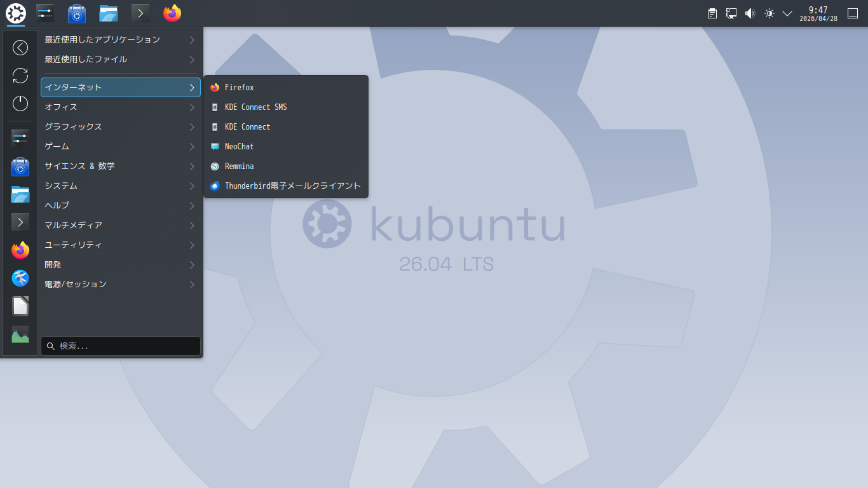Expand the 電源/セッション menu entry
Viewport: 868px width, 488px height.
(x=121, y=284)
